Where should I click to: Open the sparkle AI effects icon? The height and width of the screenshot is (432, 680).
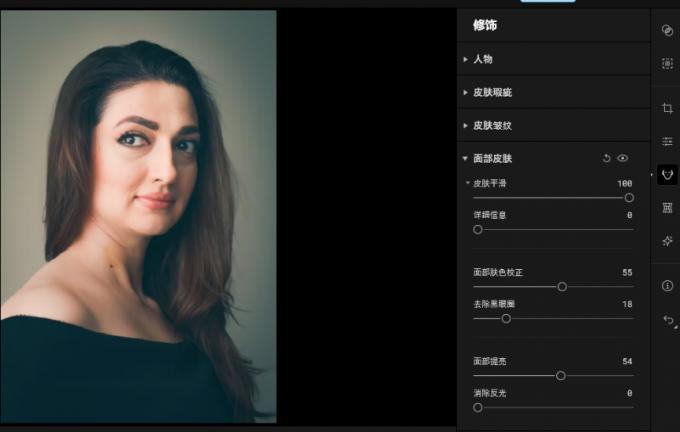[667, 241]
